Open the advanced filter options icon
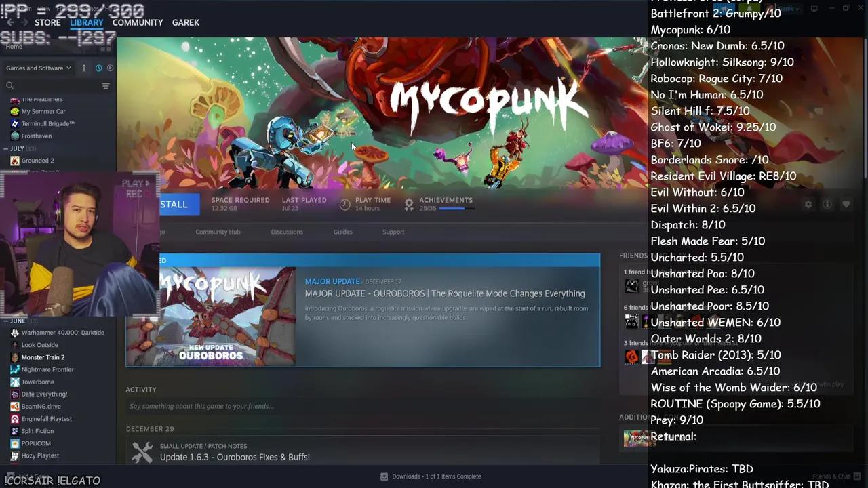 point(105,85)
